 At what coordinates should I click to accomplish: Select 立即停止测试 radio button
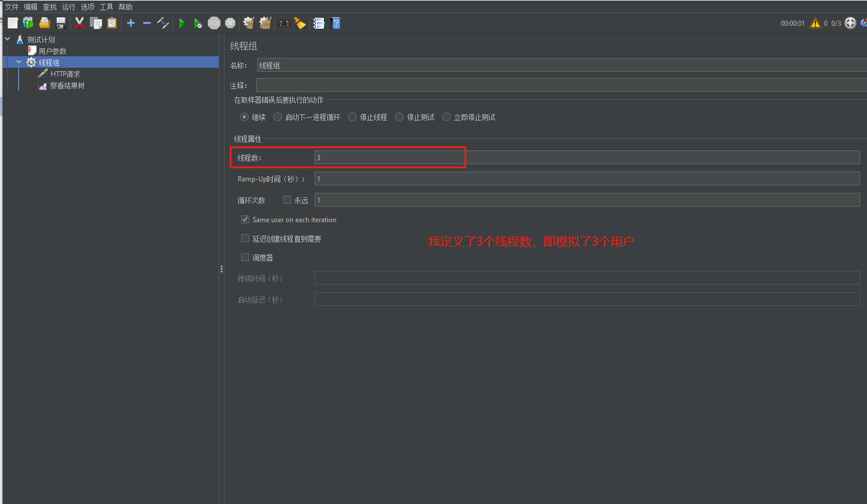[x=447, y=117]
